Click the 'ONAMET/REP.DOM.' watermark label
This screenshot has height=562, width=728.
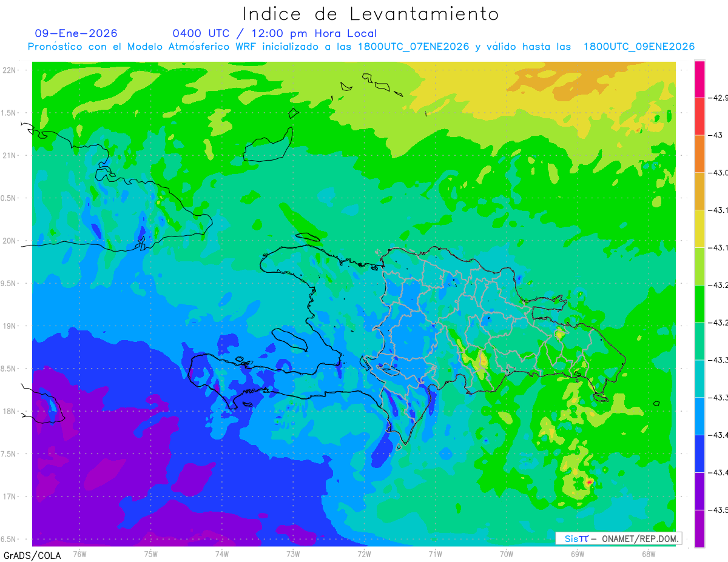tap(640, 538)
